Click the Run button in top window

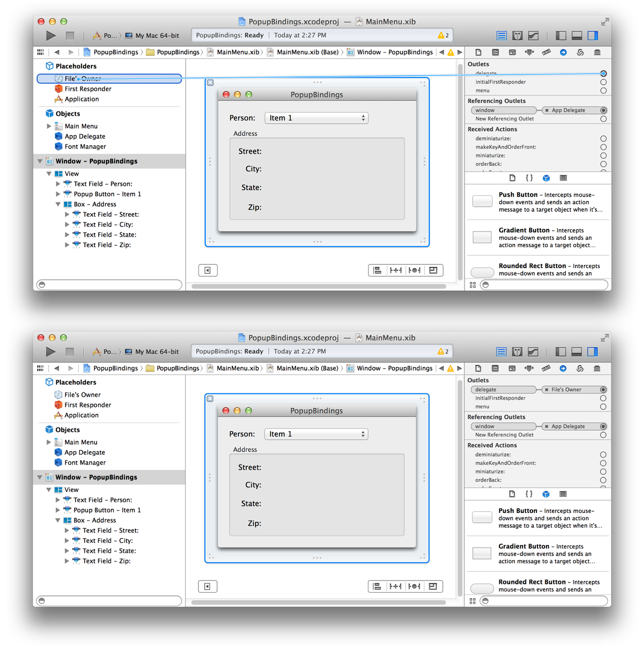(51, 35)
